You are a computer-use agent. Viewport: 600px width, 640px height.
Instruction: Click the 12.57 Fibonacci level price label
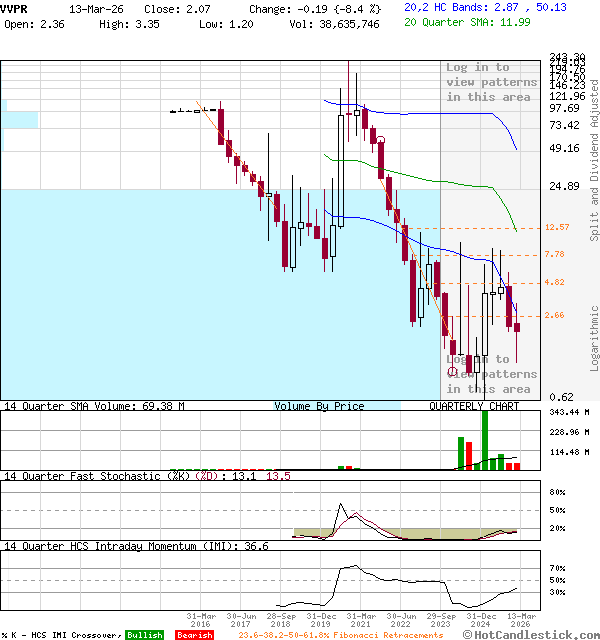[557, 228]
